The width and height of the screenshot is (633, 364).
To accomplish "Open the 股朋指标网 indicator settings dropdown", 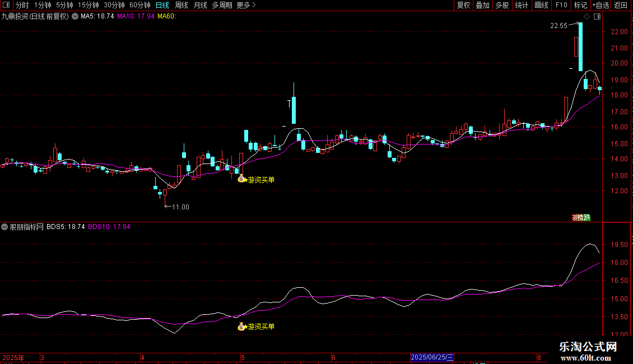I will (x=4, y=227).
